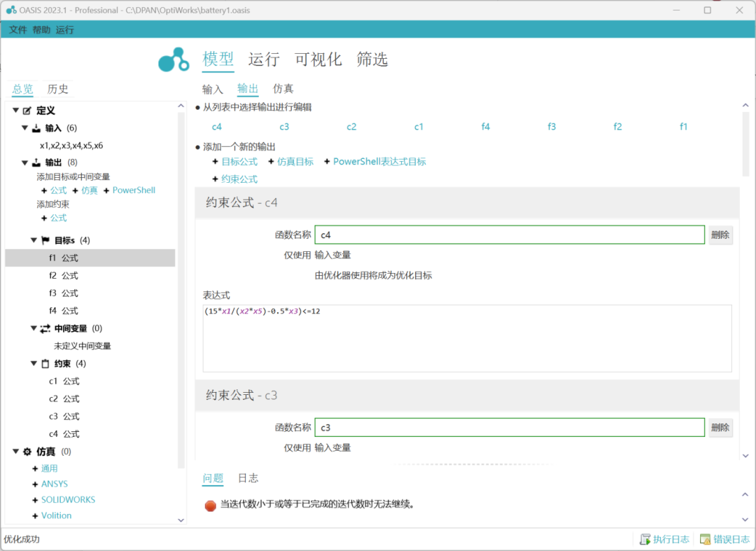Image resolution: width=756 pixels, height=551 pixels.
Task: Collapse the 输入 (6) tree node
Action: (24, 127)
